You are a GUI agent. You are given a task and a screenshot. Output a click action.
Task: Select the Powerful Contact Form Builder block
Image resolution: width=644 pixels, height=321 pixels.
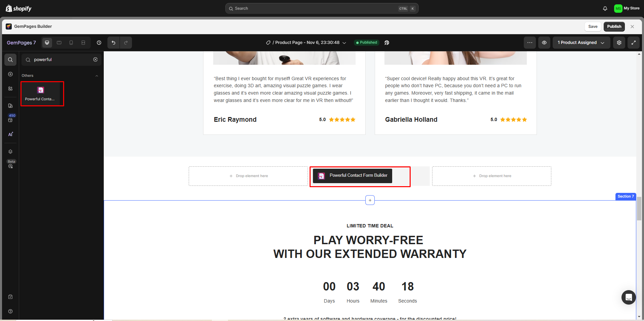point(353,176)
